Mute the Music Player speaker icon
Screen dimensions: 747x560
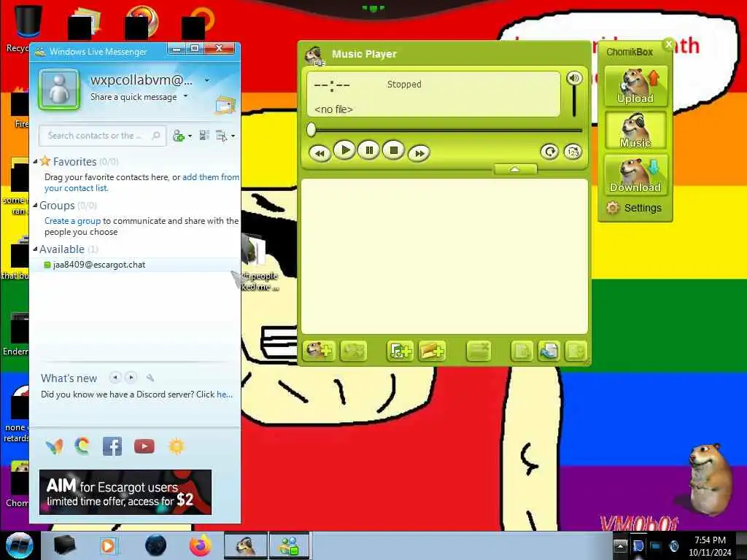click(x=574, y=78)
